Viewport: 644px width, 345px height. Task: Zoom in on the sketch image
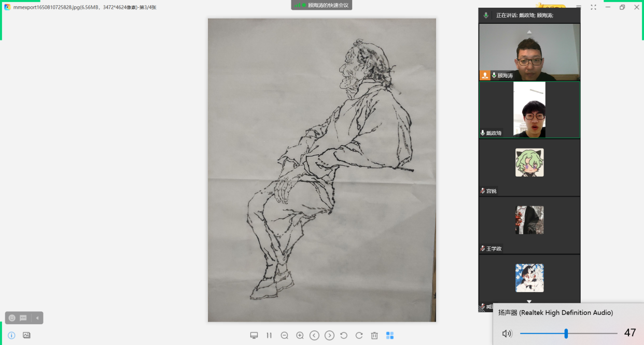pos(300,336)
